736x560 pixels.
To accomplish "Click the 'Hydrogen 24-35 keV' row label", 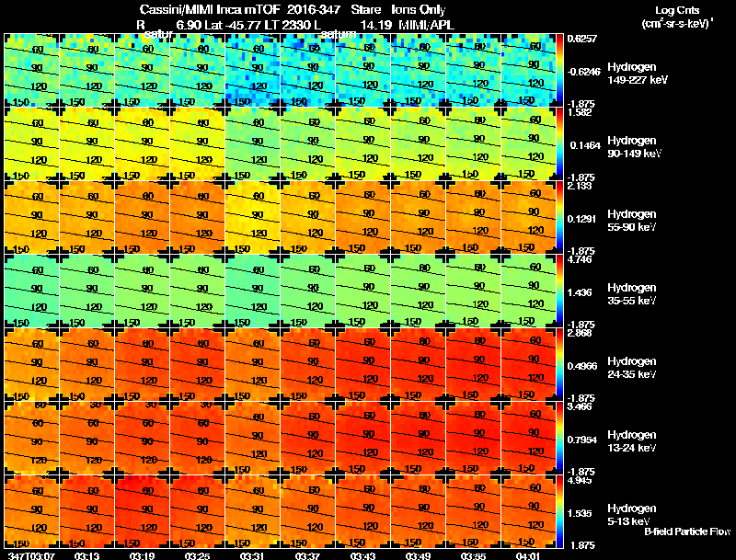I will [x=632, y=368].
